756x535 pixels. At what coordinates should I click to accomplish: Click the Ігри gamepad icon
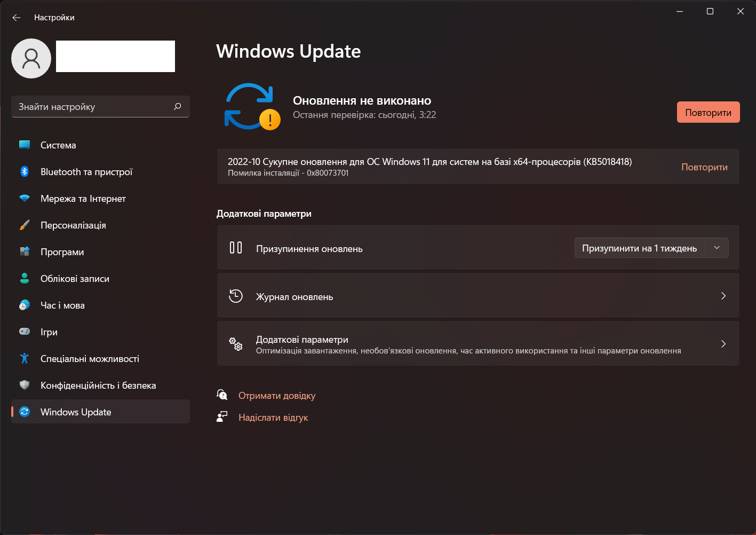pyautogui.click(x=25, y=332)
